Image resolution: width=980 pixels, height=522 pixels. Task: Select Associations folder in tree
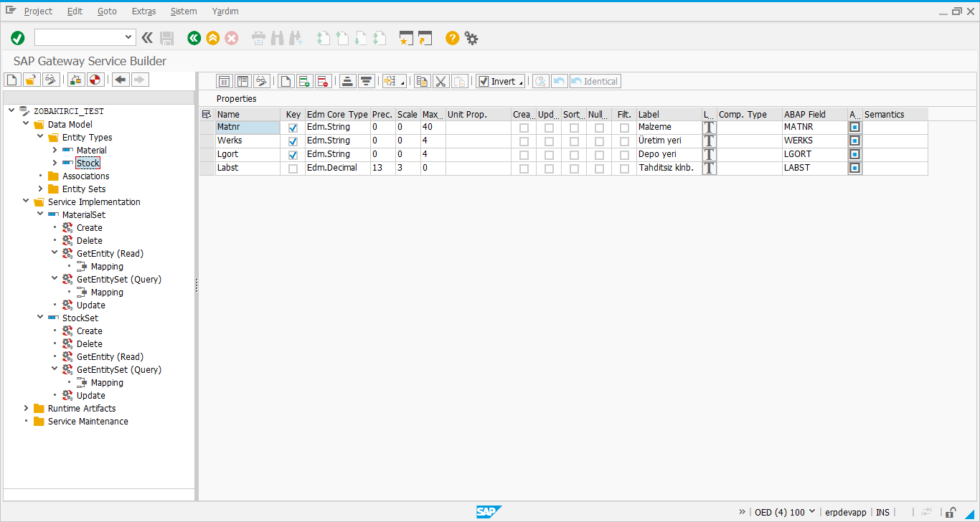pyautogui.click(x=86, y=176)
